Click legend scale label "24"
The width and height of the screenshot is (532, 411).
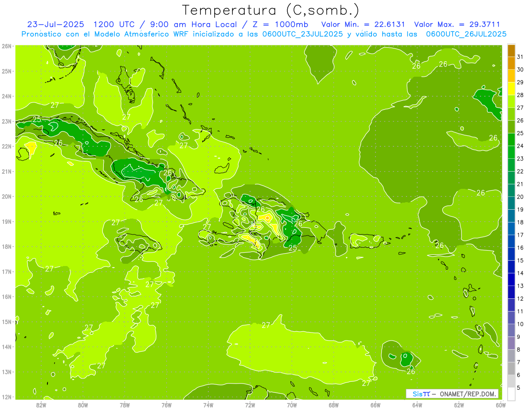click(520, 146)
